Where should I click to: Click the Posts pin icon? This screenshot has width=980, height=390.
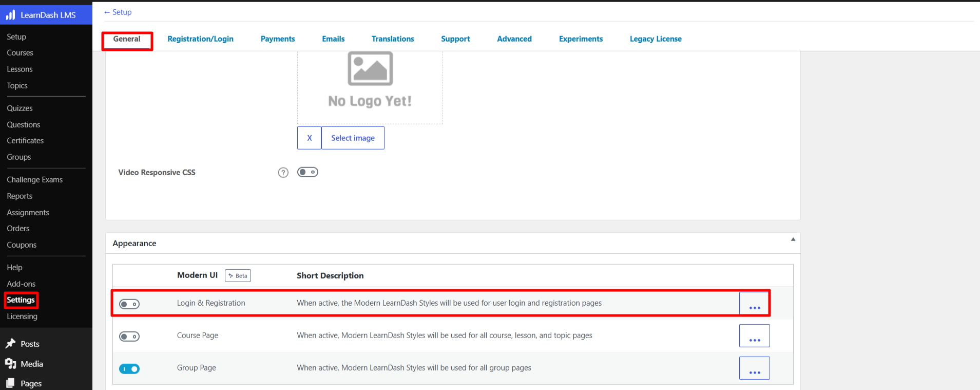(10, 344)
